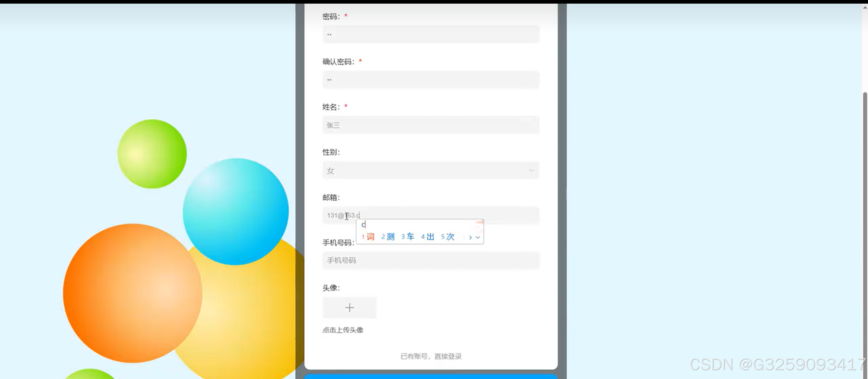Click the 已有账号，直接登录 link
This screenshot has height=379, width=868.
(431, 356)
